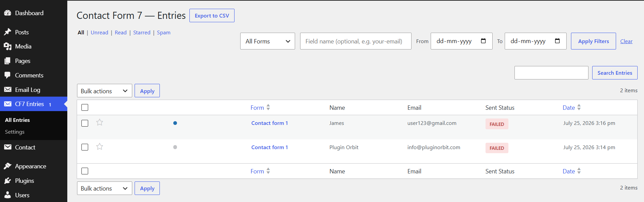Viewport: 644px width, 202px height.
Task: Click the FAILED status for Plugin Orbit
Action: (x=497, y=148)
